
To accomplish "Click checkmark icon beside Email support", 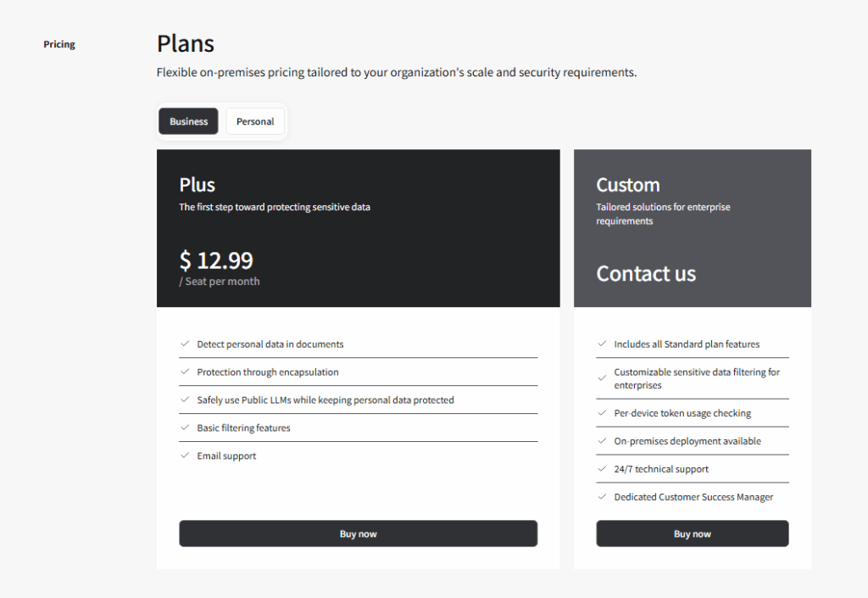I will 184,455.
